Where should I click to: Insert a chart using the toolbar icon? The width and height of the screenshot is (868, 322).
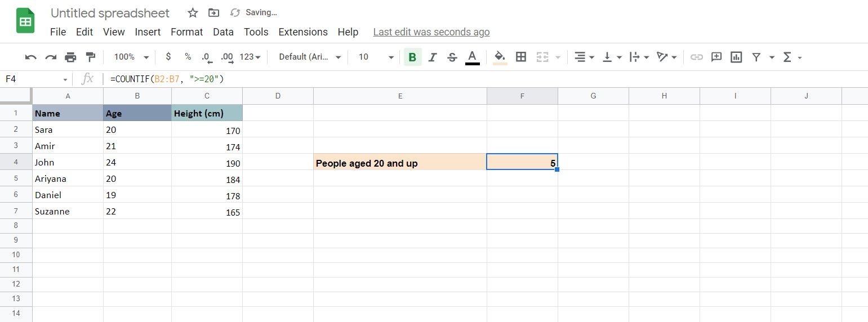pos(736,57)
